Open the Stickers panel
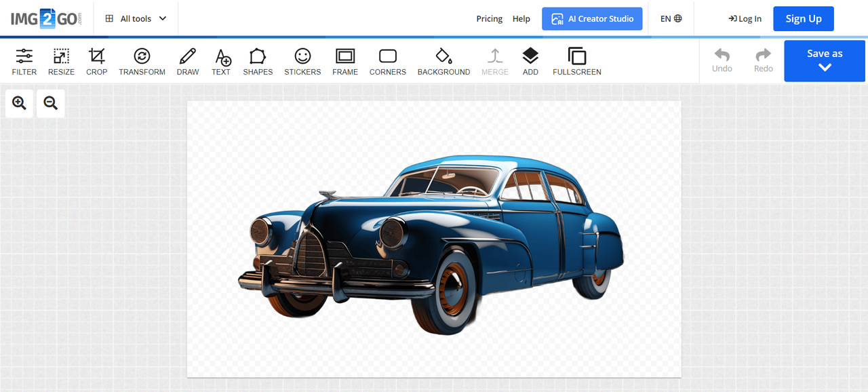Screen dimensions: 868x392 (x=302, y=61)
